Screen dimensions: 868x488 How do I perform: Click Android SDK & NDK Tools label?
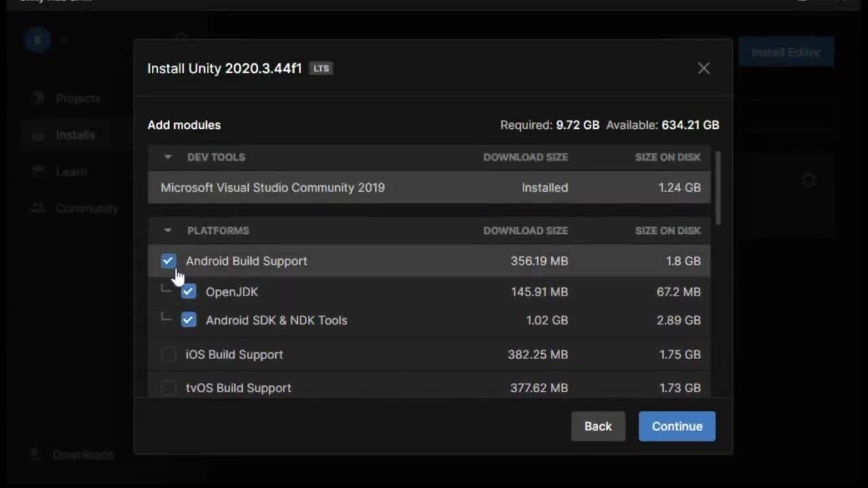(x=277, y=321)
